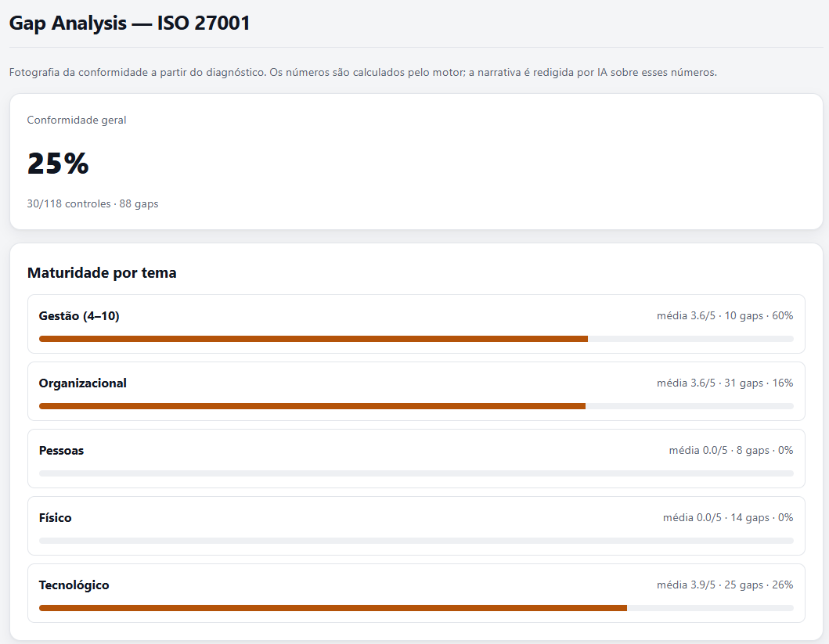The image size is (829, 644).
Task: Click the Organizacional progress bar
Action: click(x=416, y=406)
